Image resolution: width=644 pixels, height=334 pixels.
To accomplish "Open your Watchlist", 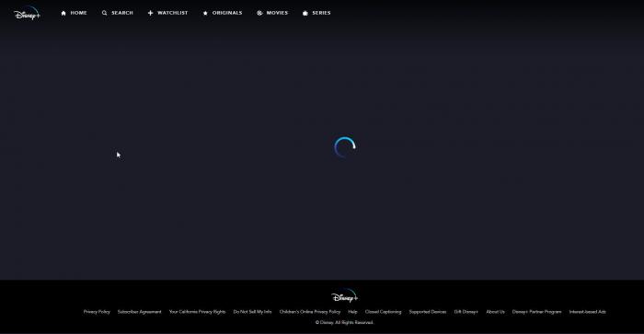I will click(x=167, y=13).
